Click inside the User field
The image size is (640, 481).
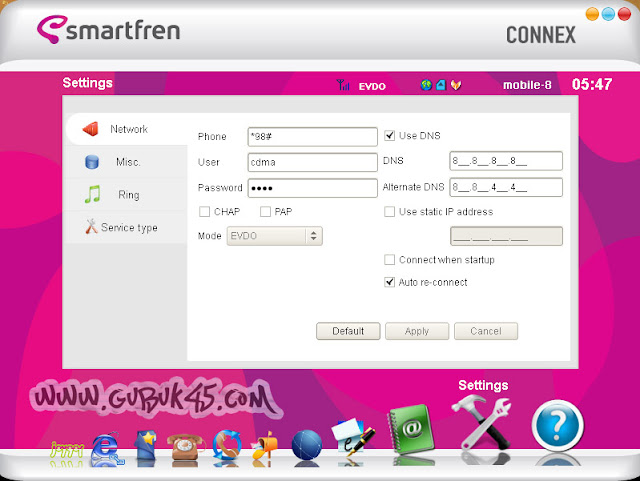312,162
